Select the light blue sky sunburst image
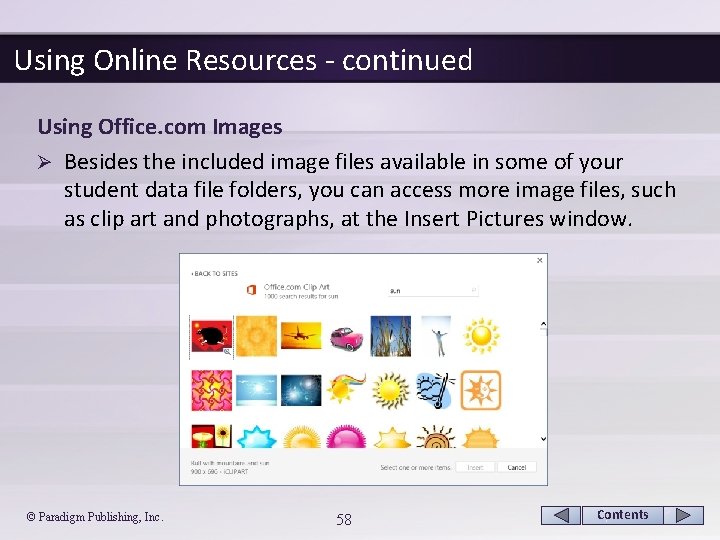Image resolution: width=720 pixels, height=540 pixels. pyautogui.click(x=256, y=390)
